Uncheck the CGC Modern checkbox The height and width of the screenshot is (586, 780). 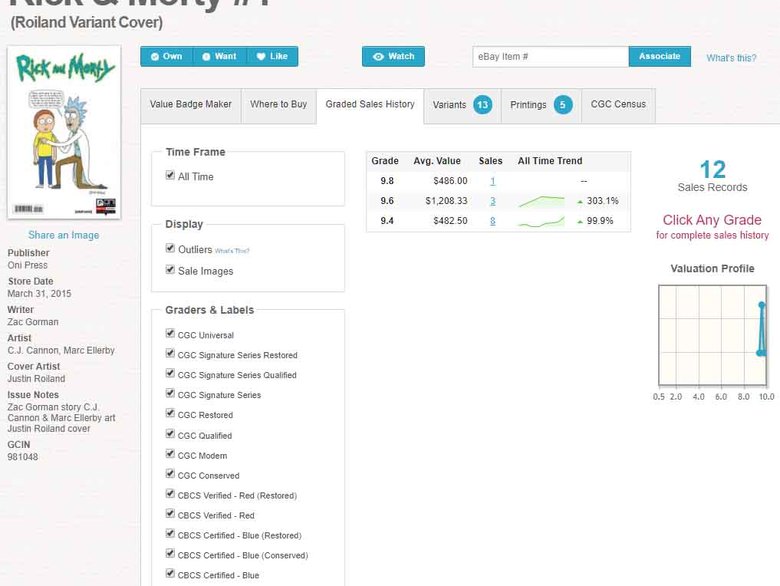click(x=170, y=454)
